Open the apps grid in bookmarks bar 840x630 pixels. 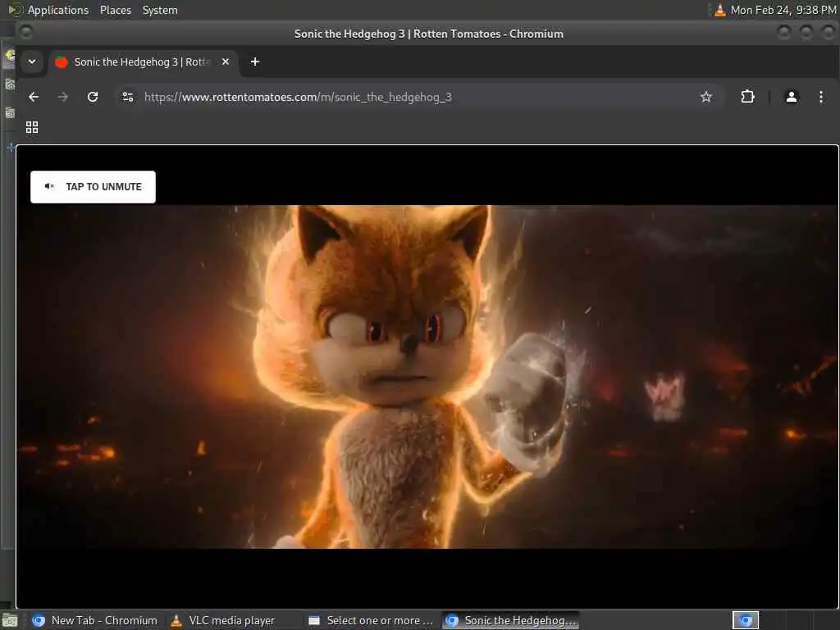point(32,127)
